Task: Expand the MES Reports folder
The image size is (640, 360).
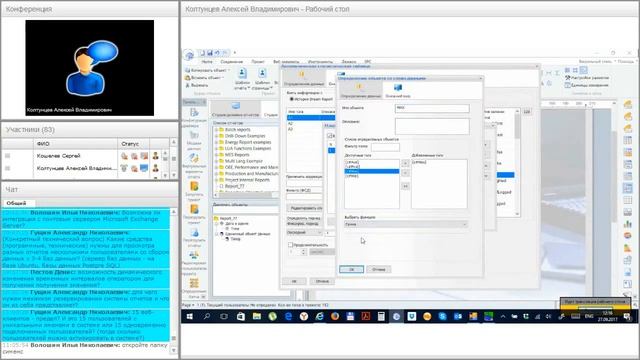Action: (x=217, y=155)
